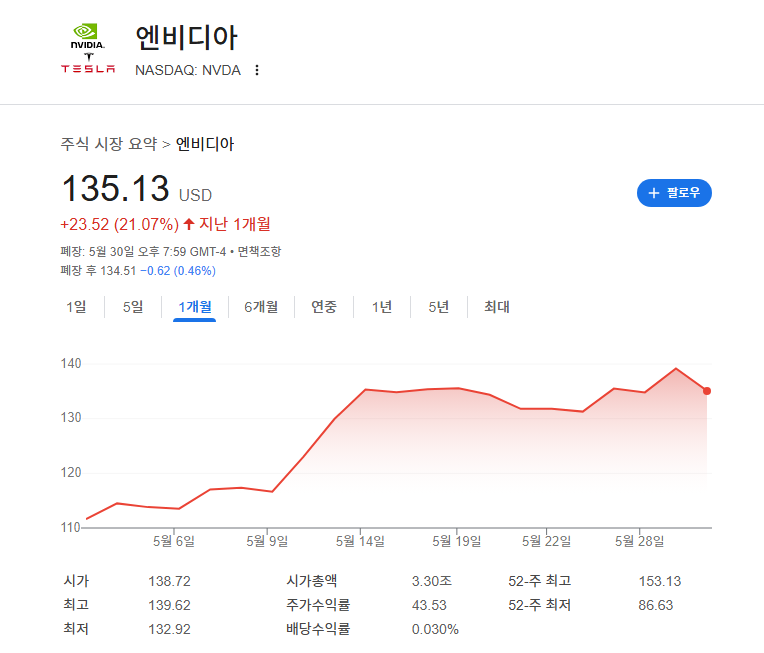Click the 5월 9일 axis label
Viewport: 764px width, 653px height.
pos(267,541)
